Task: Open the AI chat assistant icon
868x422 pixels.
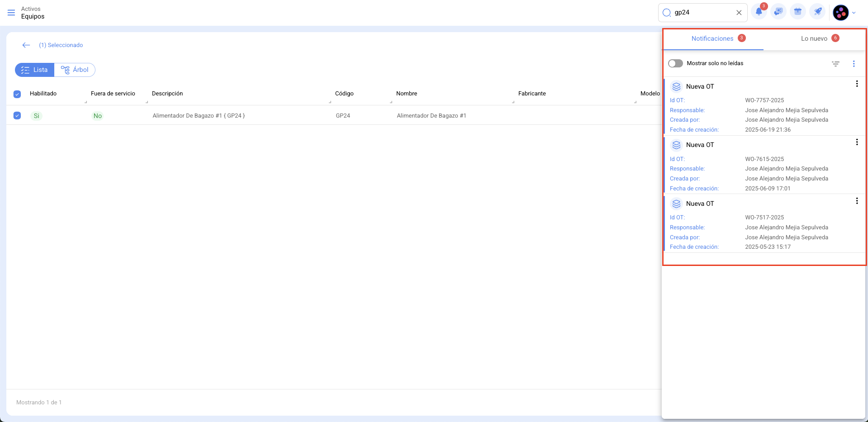Action: pos(778,12)
